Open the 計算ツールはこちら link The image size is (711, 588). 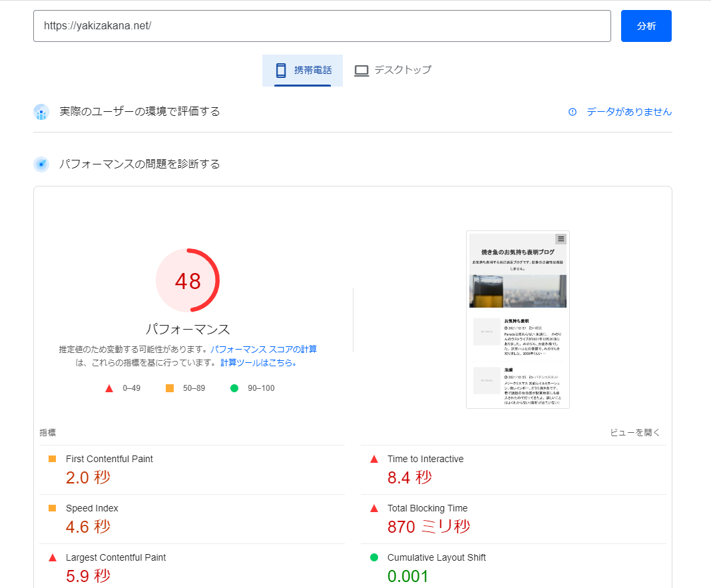click(x=258, y=363)
